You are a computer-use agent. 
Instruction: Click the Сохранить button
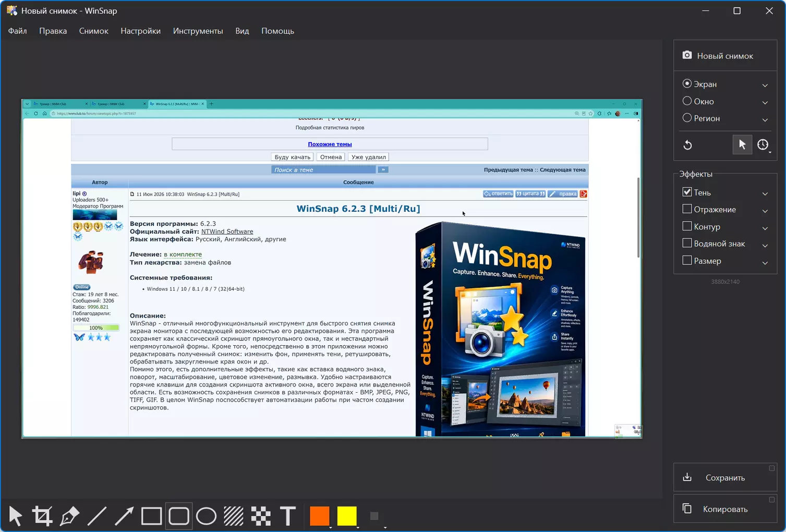click(x=725, y=477)
